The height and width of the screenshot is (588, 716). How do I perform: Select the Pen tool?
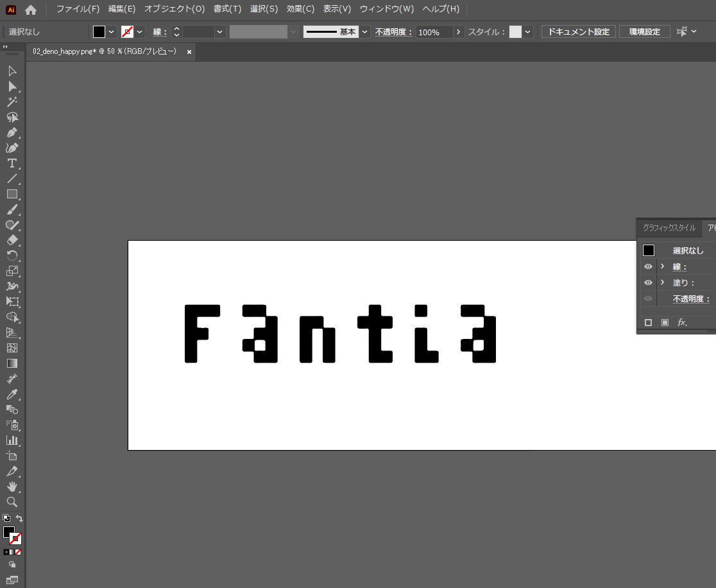tap(12, 132)
